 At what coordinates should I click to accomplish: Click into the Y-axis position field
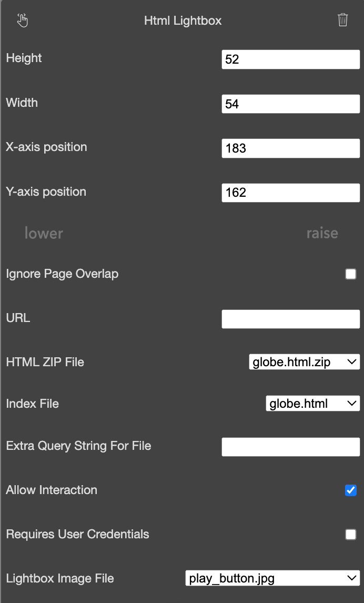290,192
